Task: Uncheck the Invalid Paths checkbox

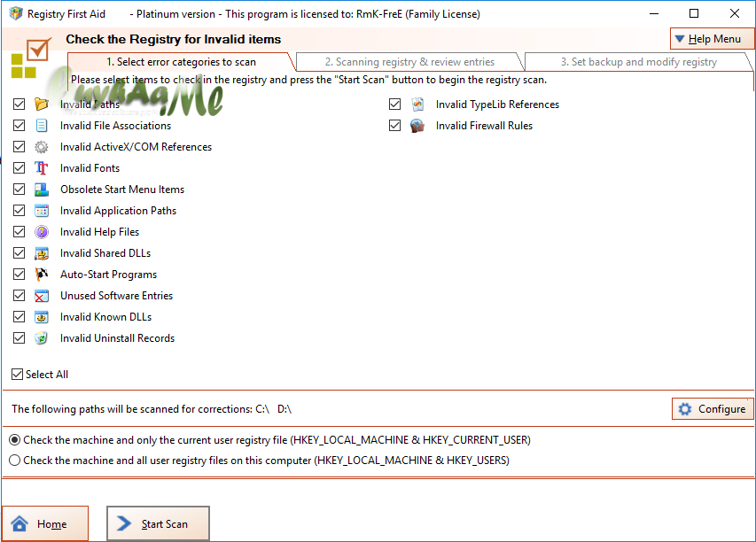Action: click(19, 105)
